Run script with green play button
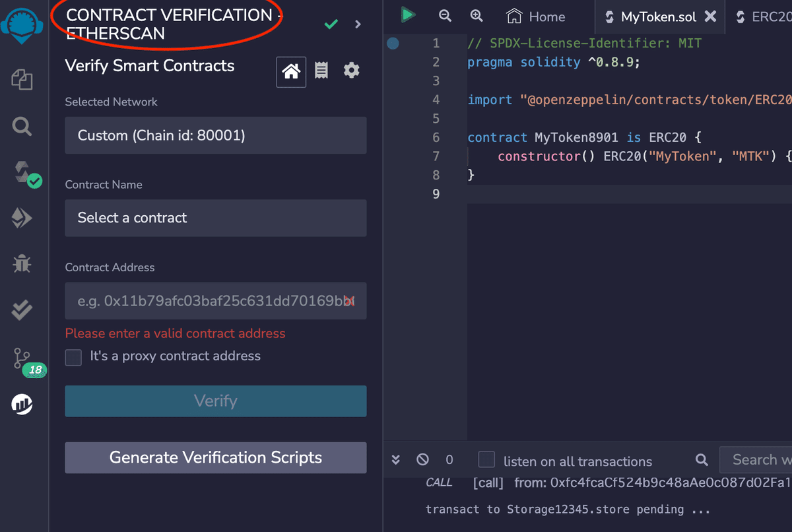The width and height of the screenshot is (792, 532). pyautogui.click(x=408, y=15)
